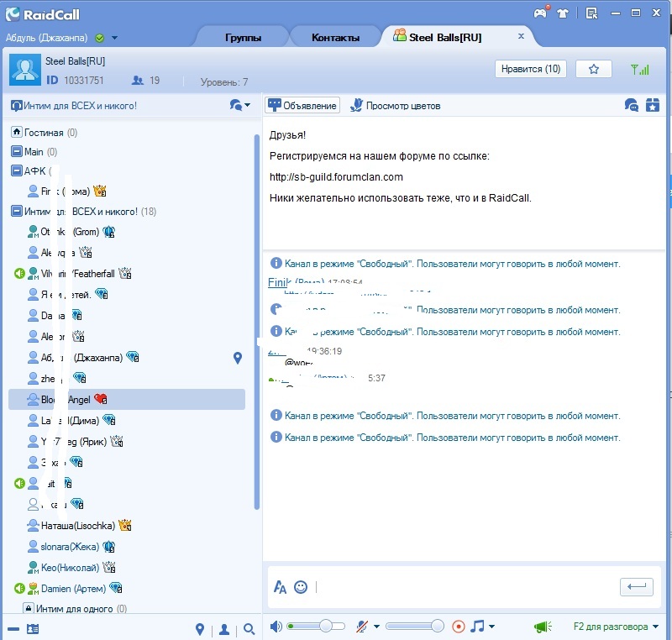Click the channel list scrollbar
The image size is (672, 640).
point(257,323)
